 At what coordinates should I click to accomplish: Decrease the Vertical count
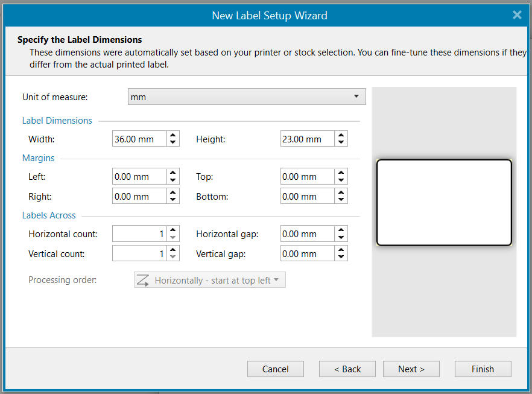173,256
